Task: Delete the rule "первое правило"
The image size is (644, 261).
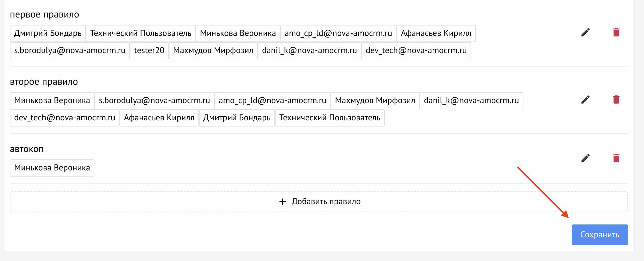Action: pos(616,33)
